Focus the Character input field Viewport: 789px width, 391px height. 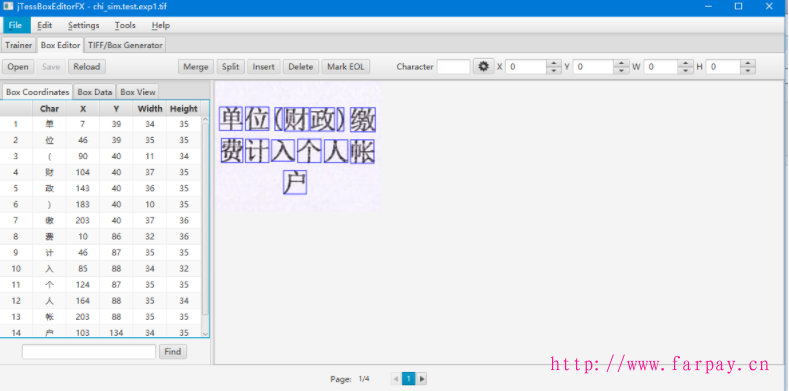point(453,66)
